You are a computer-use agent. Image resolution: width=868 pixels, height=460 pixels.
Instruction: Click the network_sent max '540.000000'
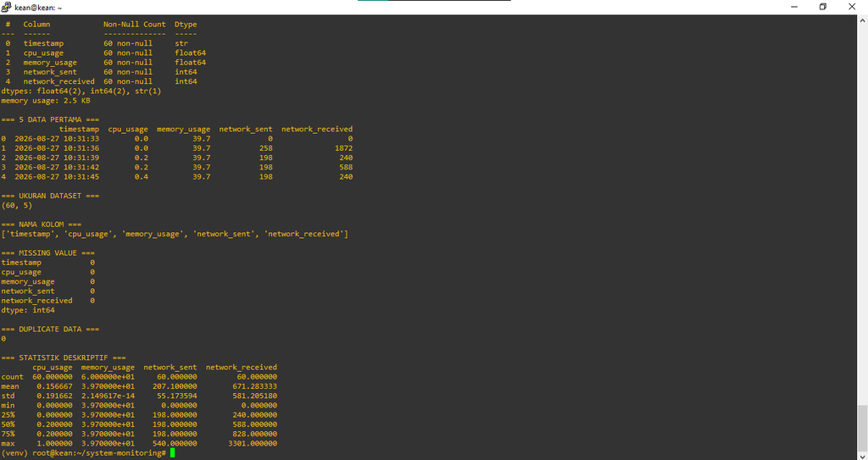[x=175, y=443]
